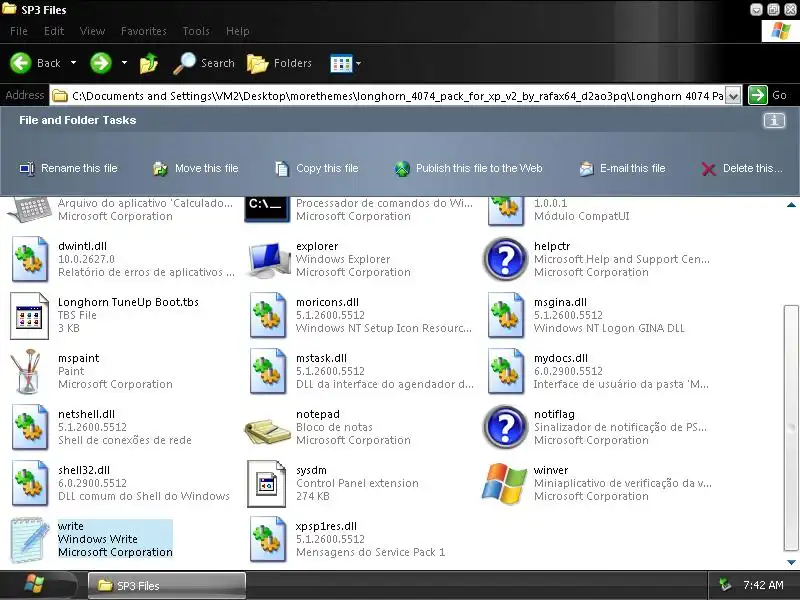
Task: Click the green Back arrow button
Action: (x=21, y=63)
